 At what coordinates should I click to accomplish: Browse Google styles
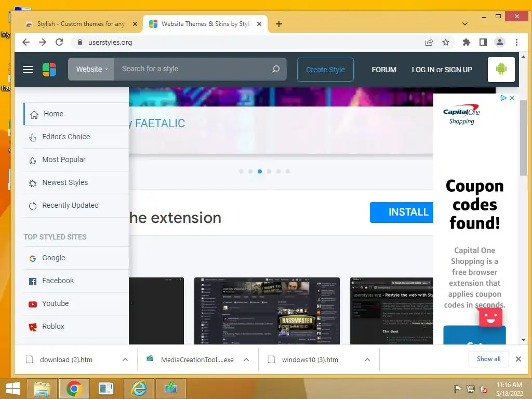pyautogui.click(x=76, y=258)
